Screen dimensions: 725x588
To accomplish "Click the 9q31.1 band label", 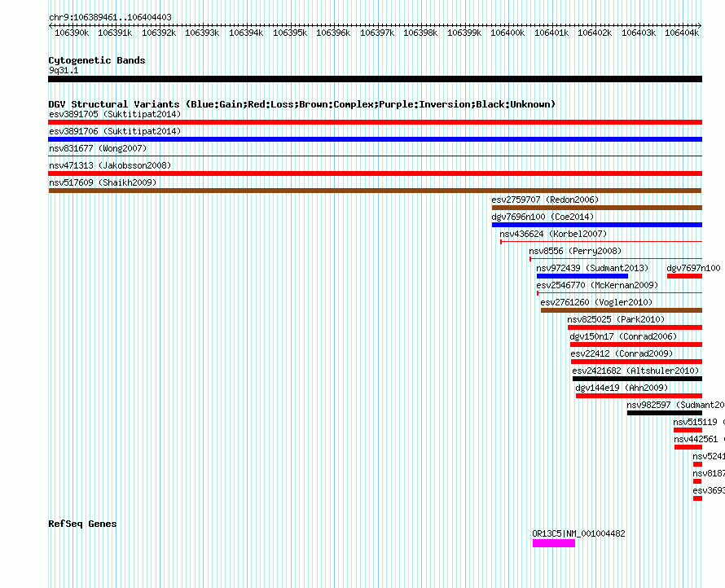I will pyautogui.click(x=64, y=70).
